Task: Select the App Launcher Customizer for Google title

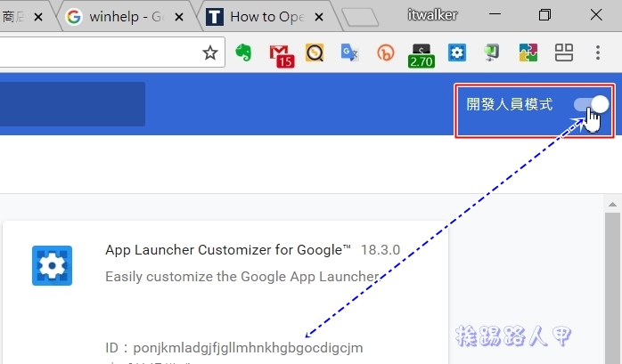Action: 228,250
